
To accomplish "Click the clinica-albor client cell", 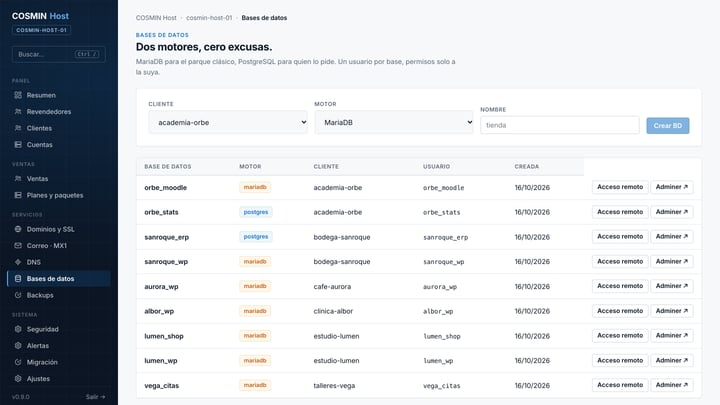I will [333, 311].
